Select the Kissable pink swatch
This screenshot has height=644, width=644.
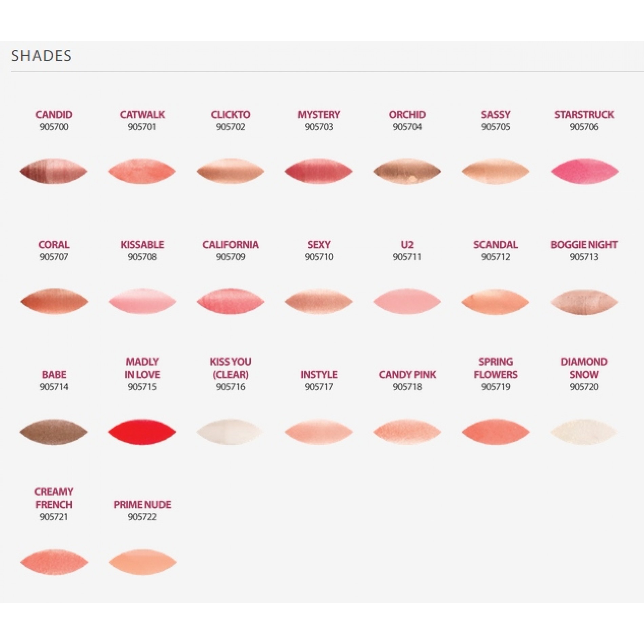pyautogui.click(x=142, y=301)
